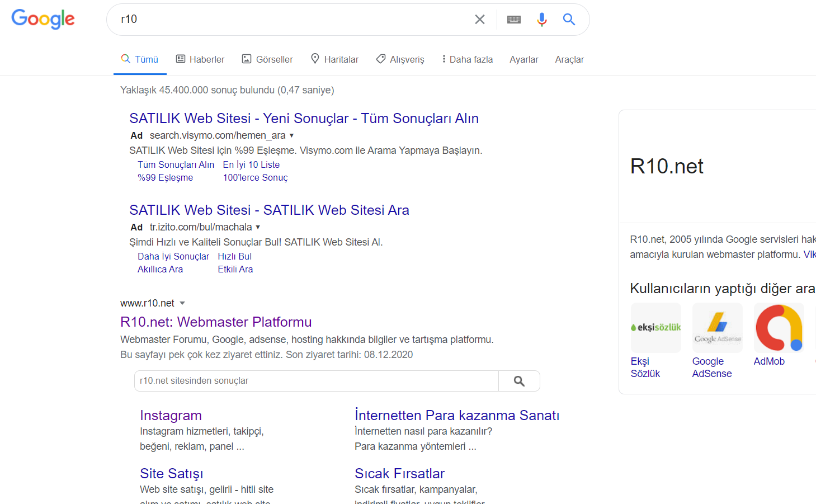Click the 'En İyi 10 Liste' sitelink
Image resolution: width=816 pixels, height=504 pixels.
(251, 165)
